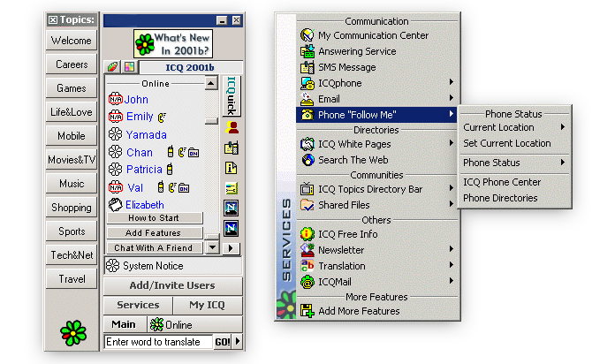Expand Current Location submenu
The image size is (615, 364).
click(x=514, y=127)
